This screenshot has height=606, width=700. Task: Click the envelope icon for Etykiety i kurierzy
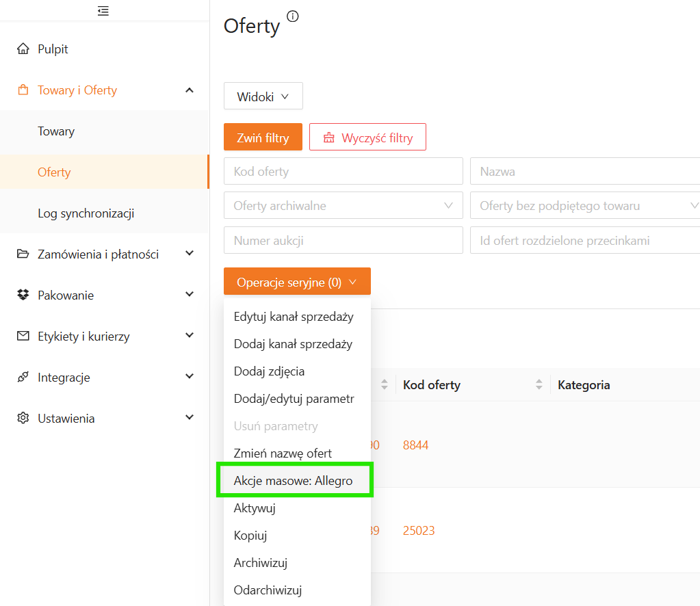(x=23, y=337)
